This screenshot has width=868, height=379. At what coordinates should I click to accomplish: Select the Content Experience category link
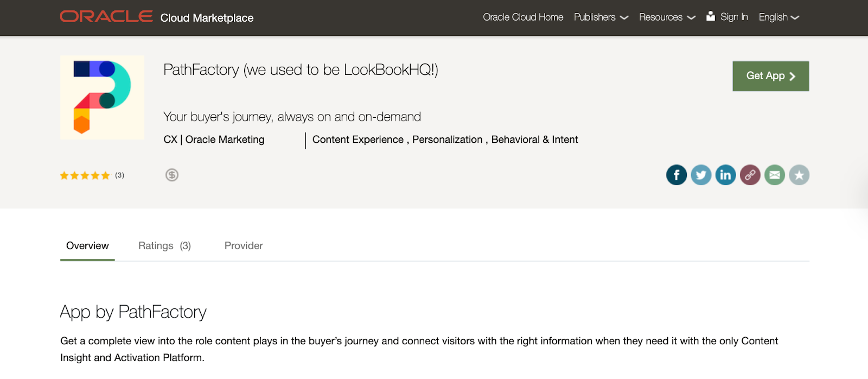[358, 140]
